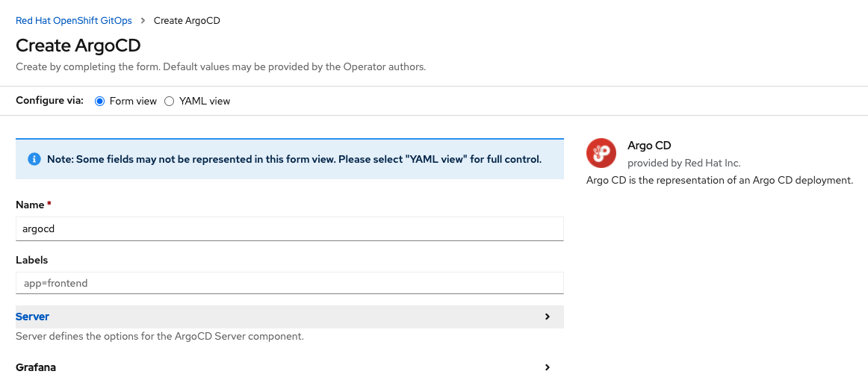The width and height of the screenshot is (868, 380).
Task: Select the Form view radio button
Action: coord(99,101)
